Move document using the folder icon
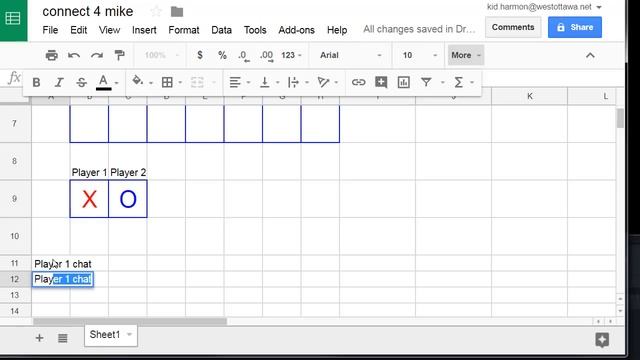This screenshot has height=360, width=640. 177,12
